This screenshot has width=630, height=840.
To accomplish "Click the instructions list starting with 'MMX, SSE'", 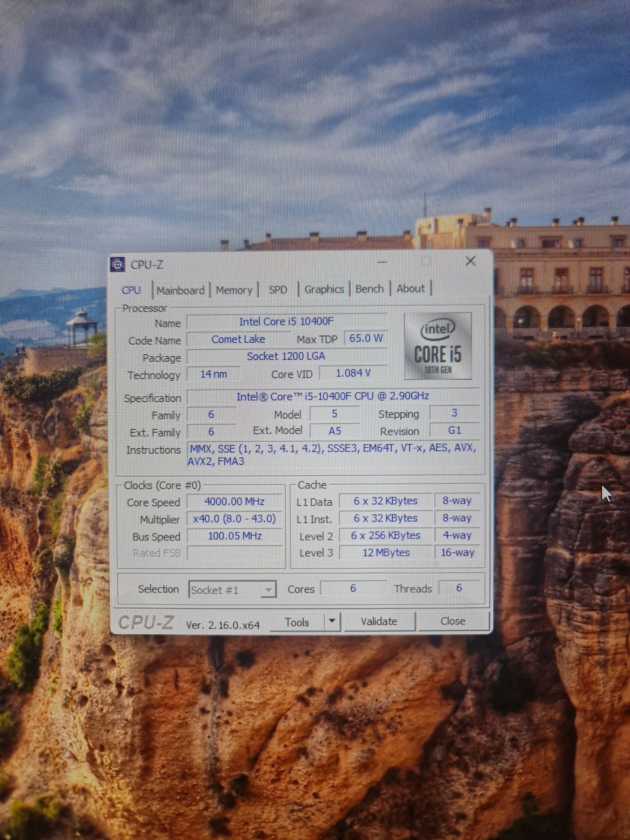I will pyautogui.click(x=333, y=454).
